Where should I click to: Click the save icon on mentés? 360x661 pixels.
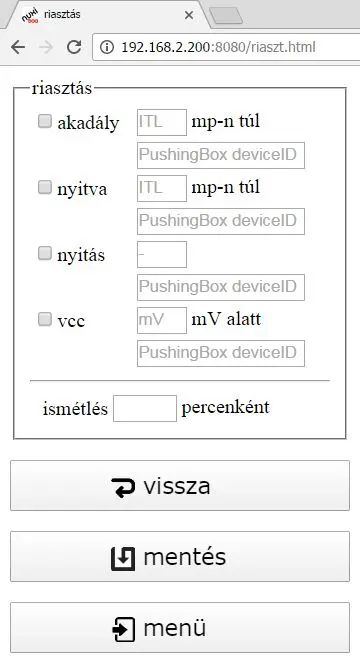click(x=123, y=559)
